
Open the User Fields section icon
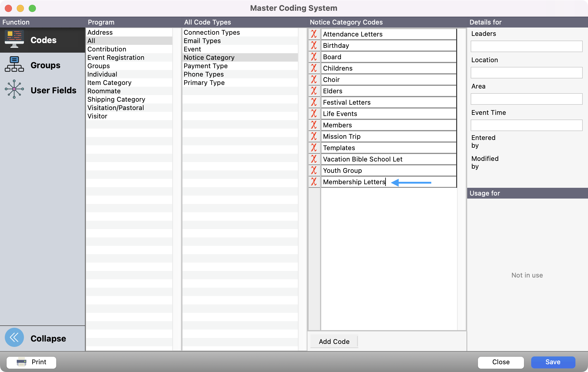coord(14,89)
